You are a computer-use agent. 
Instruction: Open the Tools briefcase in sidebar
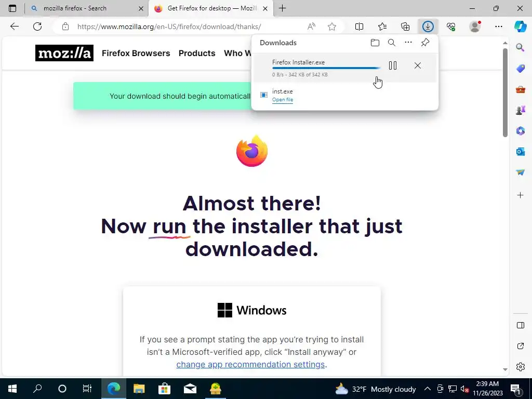[x=520, y=89]
